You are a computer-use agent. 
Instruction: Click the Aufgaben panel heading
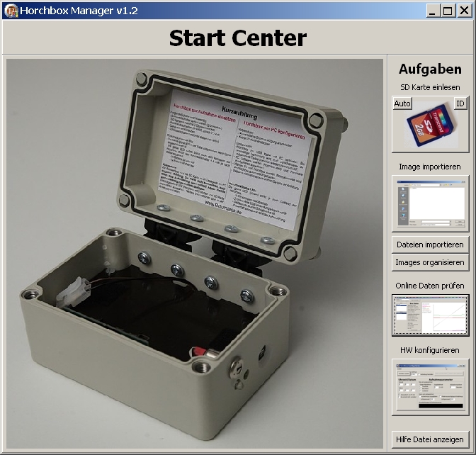tap(430, 69)
